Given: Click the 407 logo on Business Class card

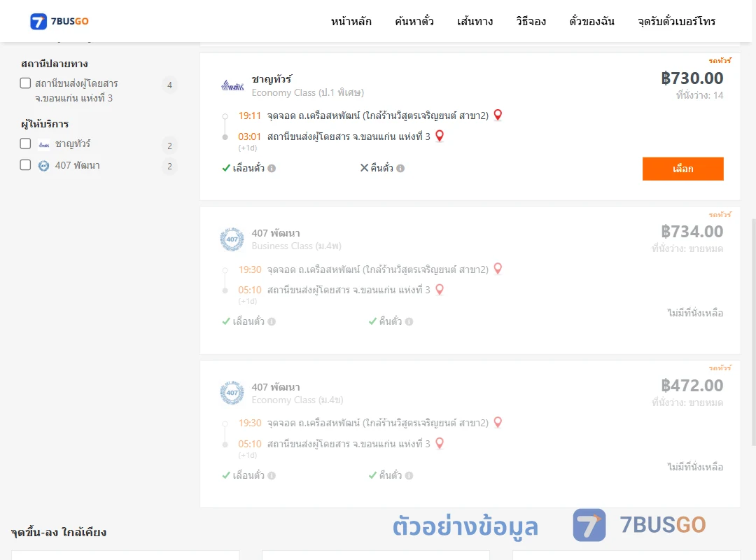Looking at the screenshot, I should tap(232, 239).
